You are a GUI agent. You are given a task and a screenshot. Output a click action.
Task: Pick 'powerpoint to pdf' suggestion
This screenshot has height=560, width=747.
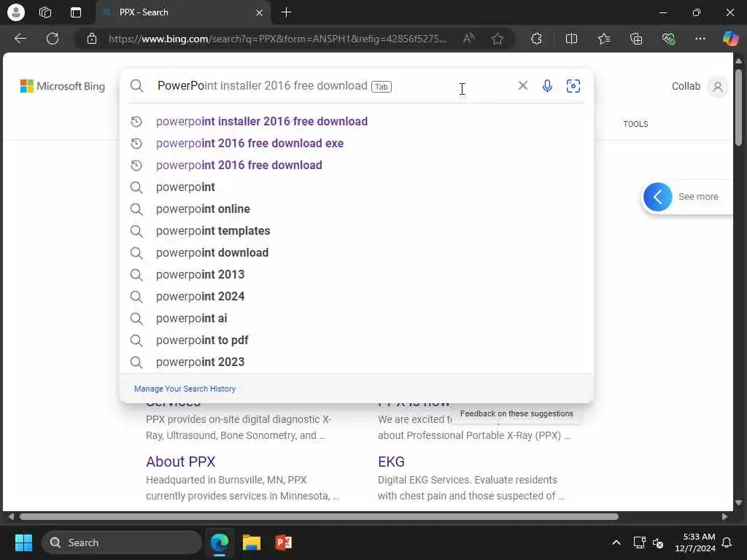click(x=356, y=341)
